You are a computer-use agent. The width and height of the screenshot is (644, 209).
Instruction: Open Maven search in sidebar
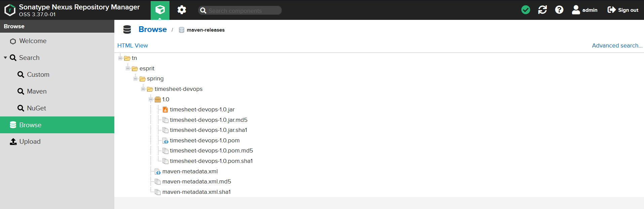pyautogui.click(x=57, y=91)
